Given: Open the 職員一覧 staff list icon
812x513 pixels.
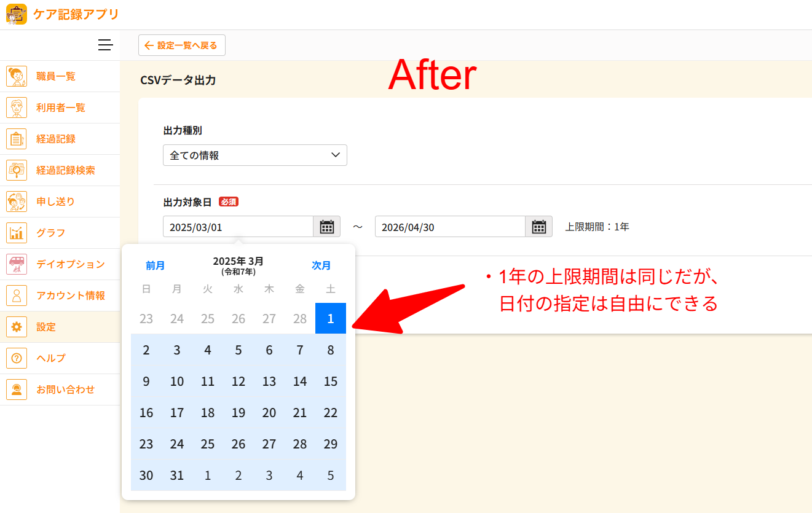Looking at the screenshot, I should (17, 76).
